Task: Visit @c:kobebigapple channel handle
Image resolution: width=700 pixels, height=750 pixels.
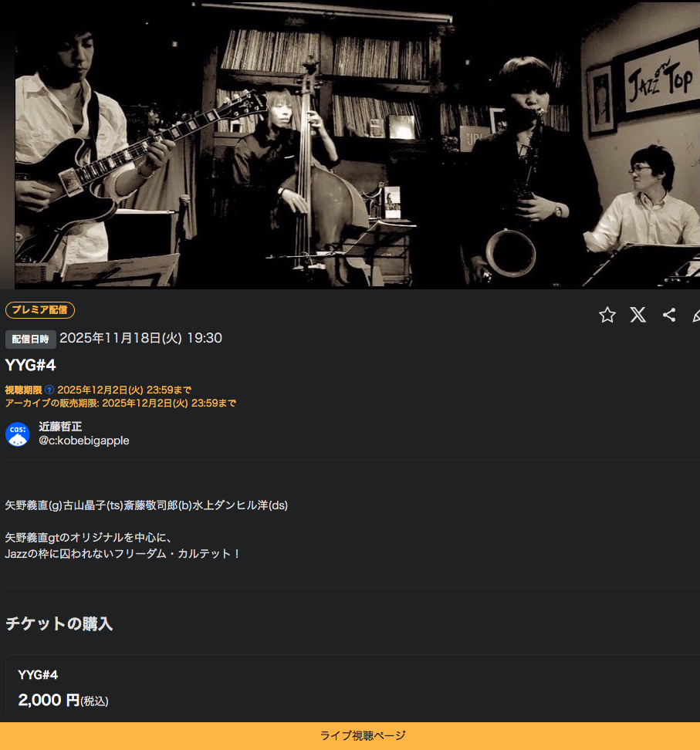Action: [83, 441]
